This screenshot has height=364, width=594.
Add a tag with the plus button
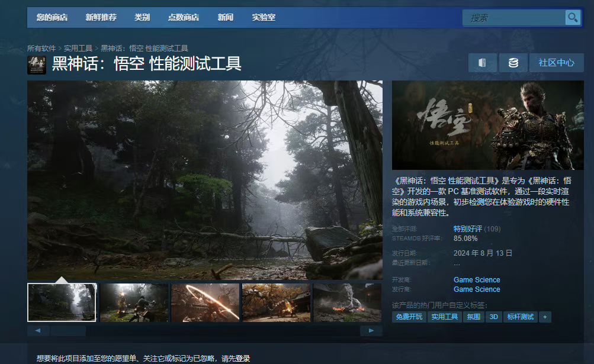(545, 317)
